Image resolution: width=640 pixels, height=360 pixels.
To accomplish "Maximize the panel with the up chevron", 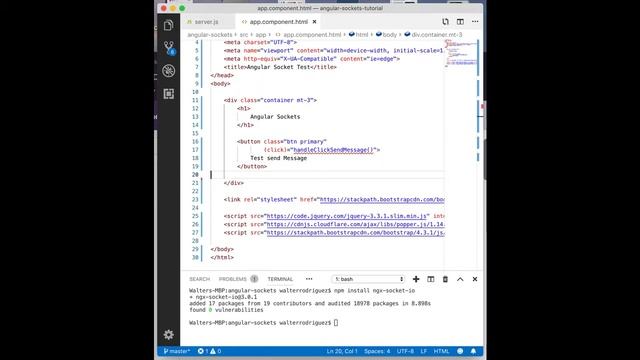I will [460, 279].
